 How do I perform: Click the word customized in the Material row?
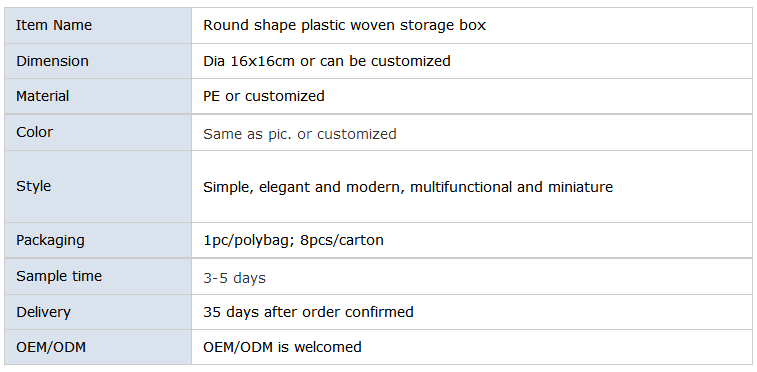(284, 96)
